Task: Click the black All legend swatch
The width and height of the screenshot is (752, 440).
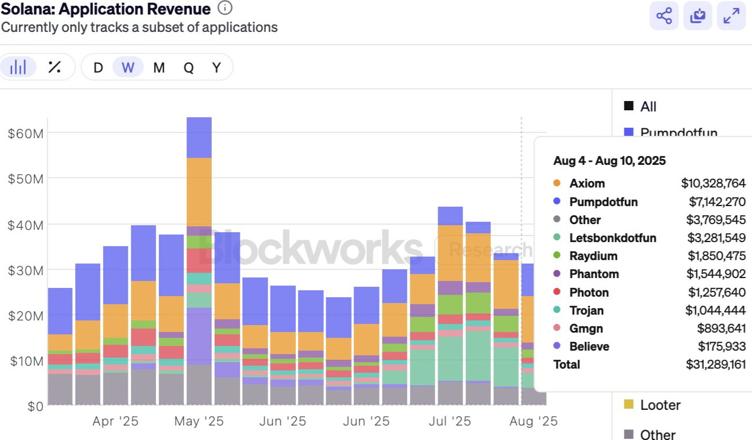Action: pyautogui.click(x=629, y=106)
